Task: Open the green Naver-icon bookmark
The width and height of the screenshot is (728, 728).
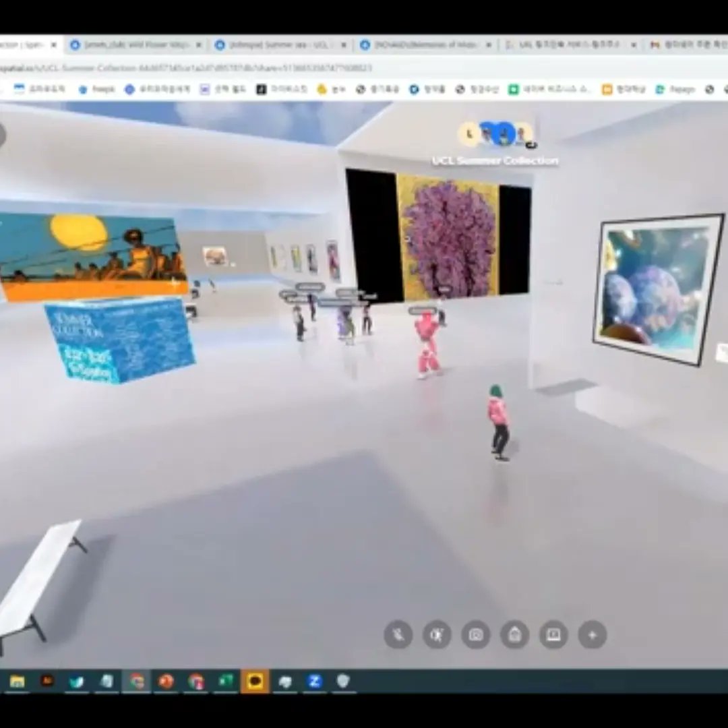Action: [550, 90]
